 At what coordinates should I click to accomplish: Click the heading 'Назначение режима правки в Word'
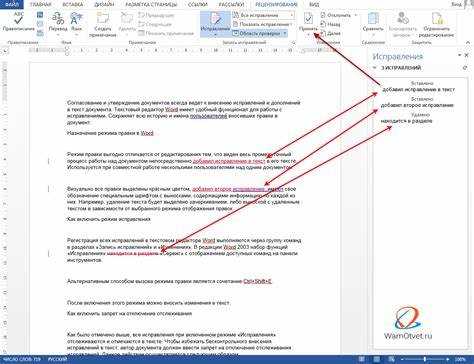110,133
